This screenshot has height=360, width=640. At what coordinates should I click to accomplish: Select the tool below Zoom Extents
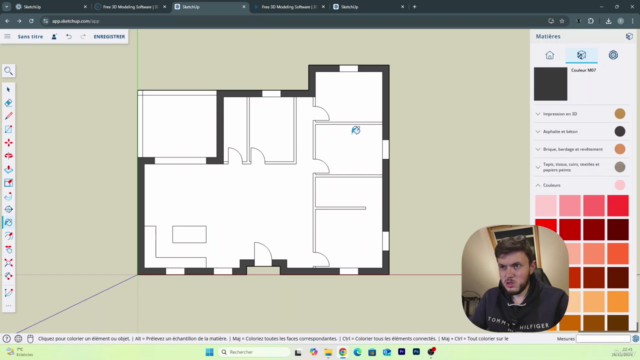pyautogui.click(x=9, y=276)
